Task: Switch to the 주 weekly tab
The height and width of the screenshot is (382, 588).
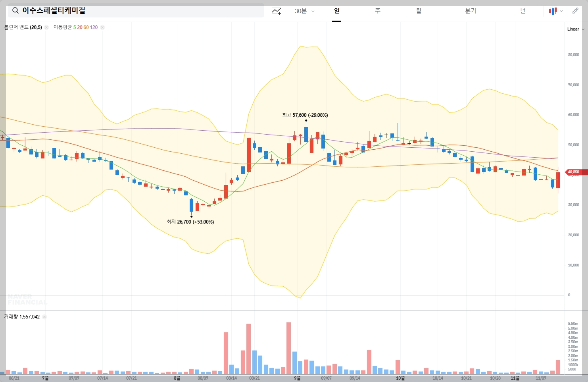Action: pos(378,11)
